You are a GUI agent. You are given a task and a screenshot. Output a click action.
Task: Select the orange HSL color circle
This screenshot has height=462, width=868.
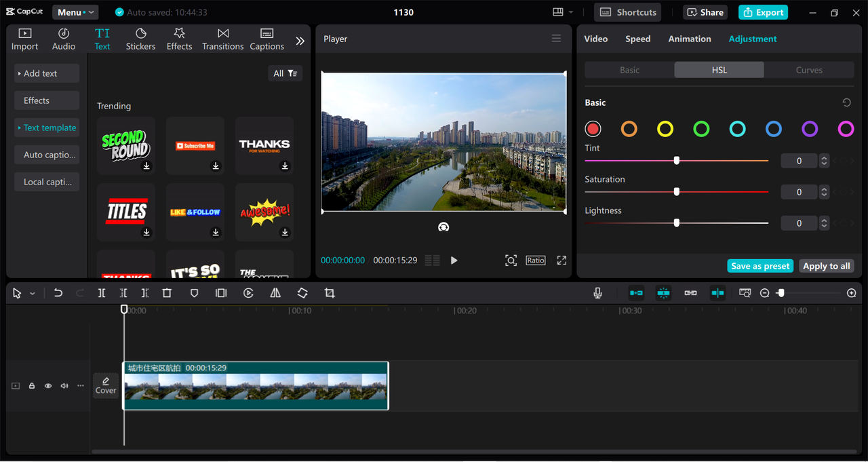tap(629, 129)
